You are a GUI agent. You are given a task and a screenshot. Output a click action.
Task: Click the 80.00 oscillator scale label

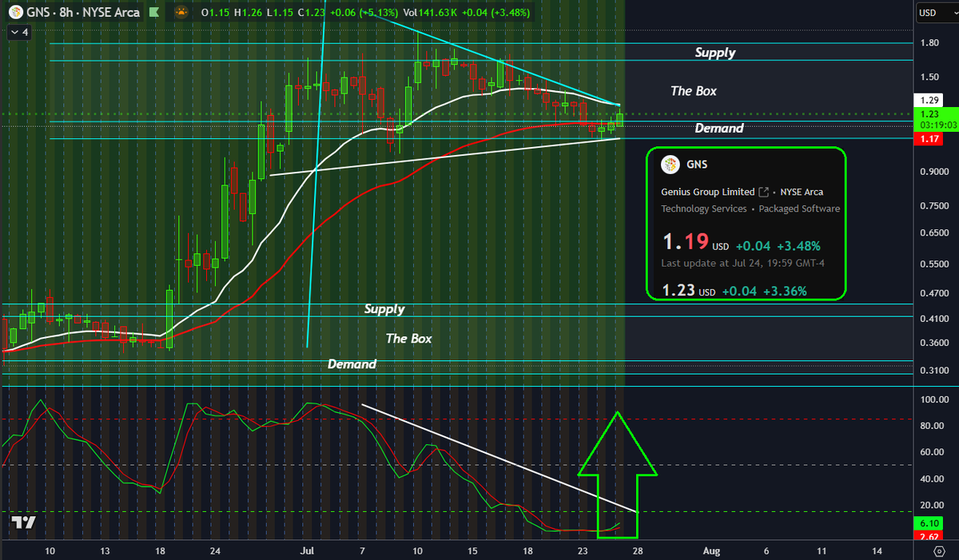(932, 426)
